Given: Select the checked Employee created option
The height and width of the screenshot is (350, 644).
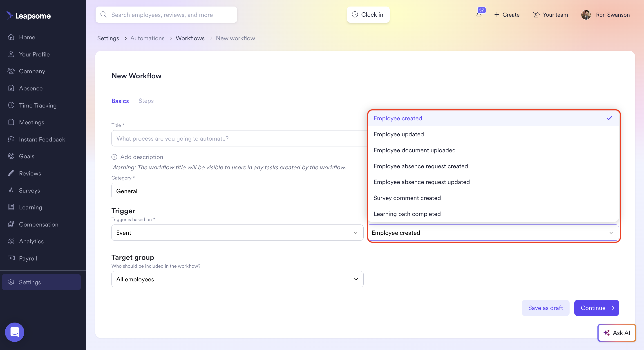Looking at the screenshot, I should [x=494, y=118].
